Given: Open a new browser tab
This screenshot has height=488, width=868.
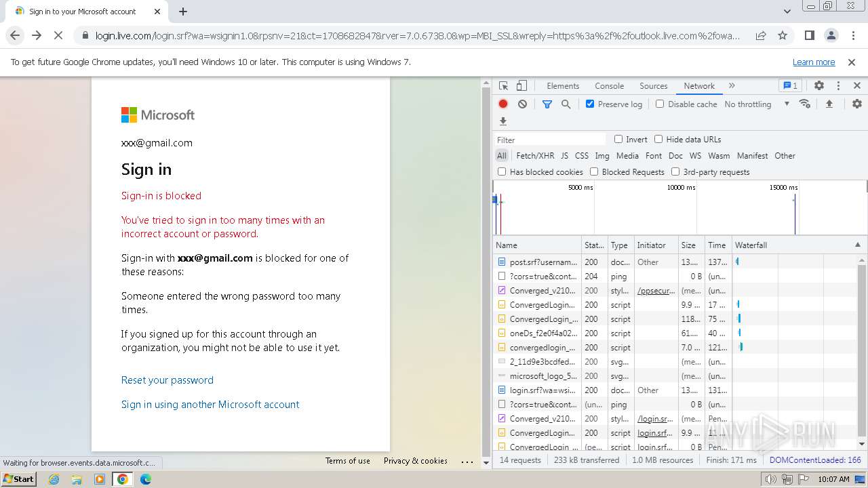Looking at the screenshot, I should (183, 12).
